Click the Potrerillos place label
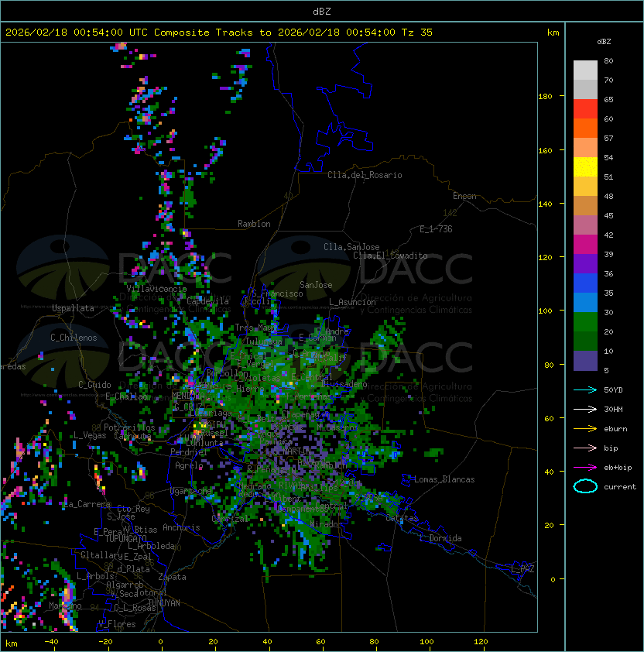Screen dimensions: 644x652 pos(129,427)
